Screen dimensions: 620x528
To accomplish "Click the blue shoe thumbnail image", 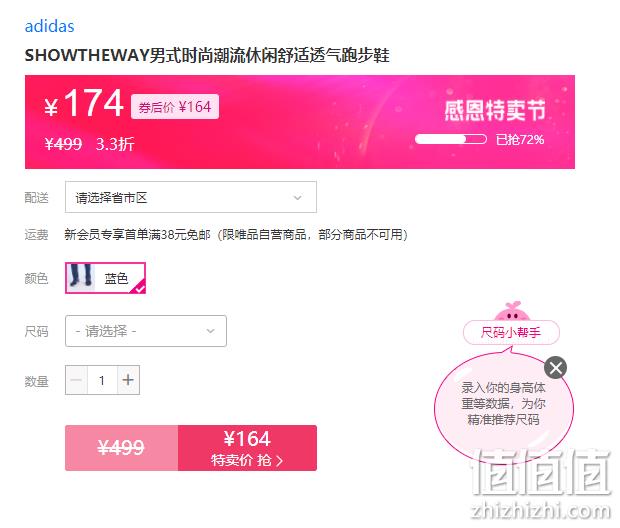I will coord(81,278).
